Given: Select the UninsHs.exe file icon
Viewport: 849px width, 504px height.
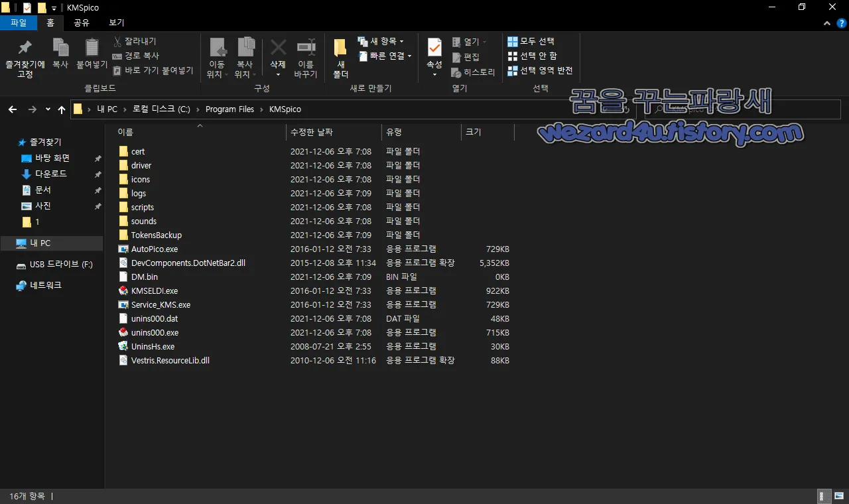Looking at the screenshot, I should click(123, 346).
